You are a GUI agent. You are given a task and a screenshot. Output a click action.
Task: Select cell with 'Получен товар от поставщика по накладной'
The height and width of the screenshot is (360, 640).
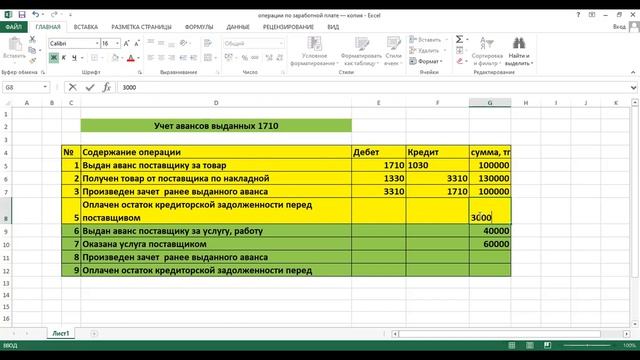[x=216, y=178]
